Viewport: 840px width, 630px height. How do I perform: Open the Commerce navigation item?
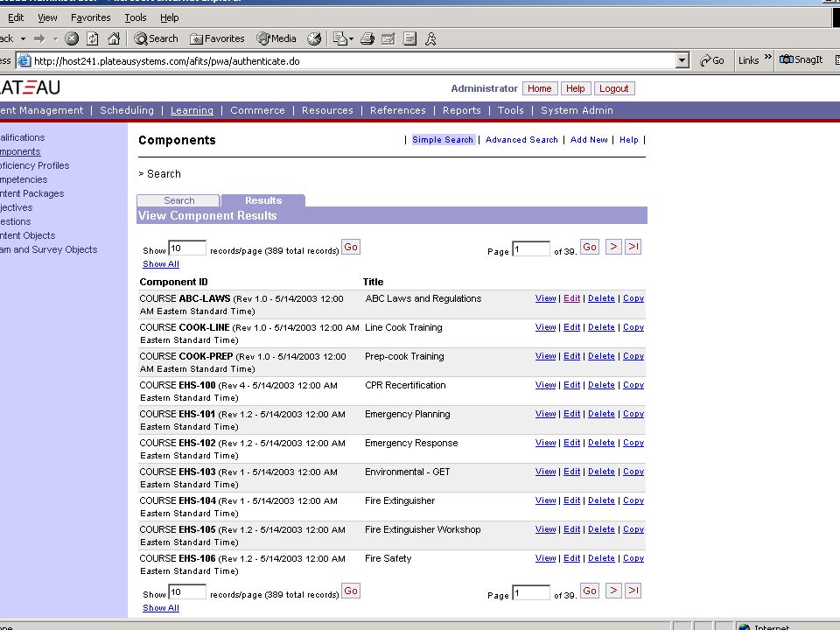(x=257, y=110)
